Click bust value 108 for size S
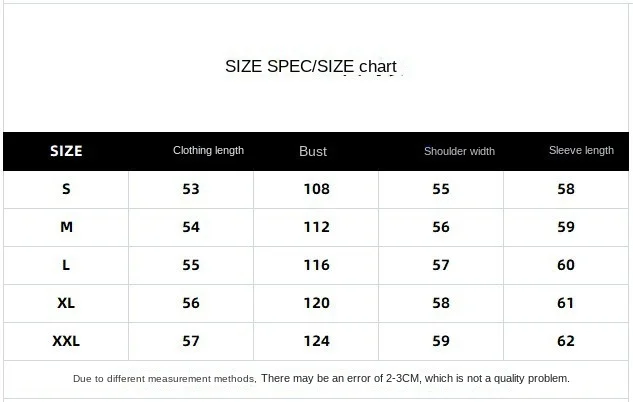Image resolution: width=633 pixels, height=402 pixels. [316, 189]
